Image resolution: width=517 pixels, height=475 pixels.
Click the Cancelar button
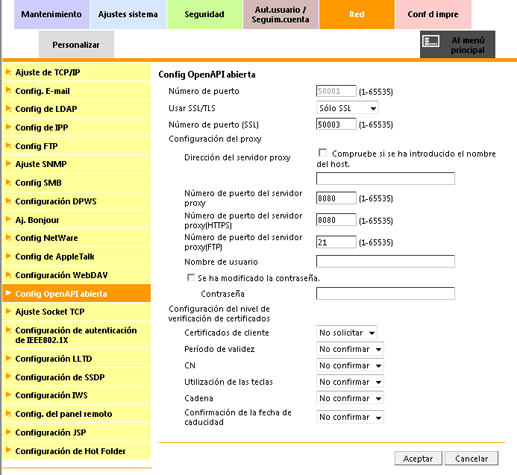tap(472, 458)
